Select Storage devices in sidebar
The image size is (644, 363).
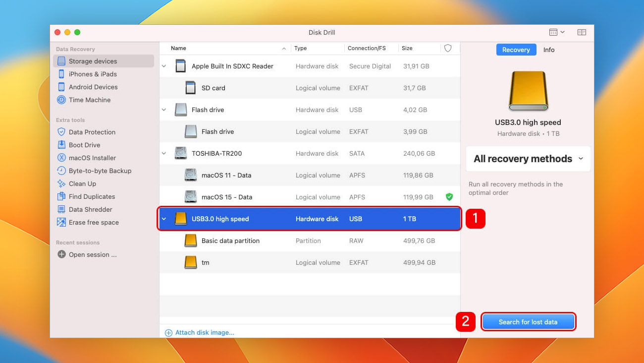tap(103, 61)
